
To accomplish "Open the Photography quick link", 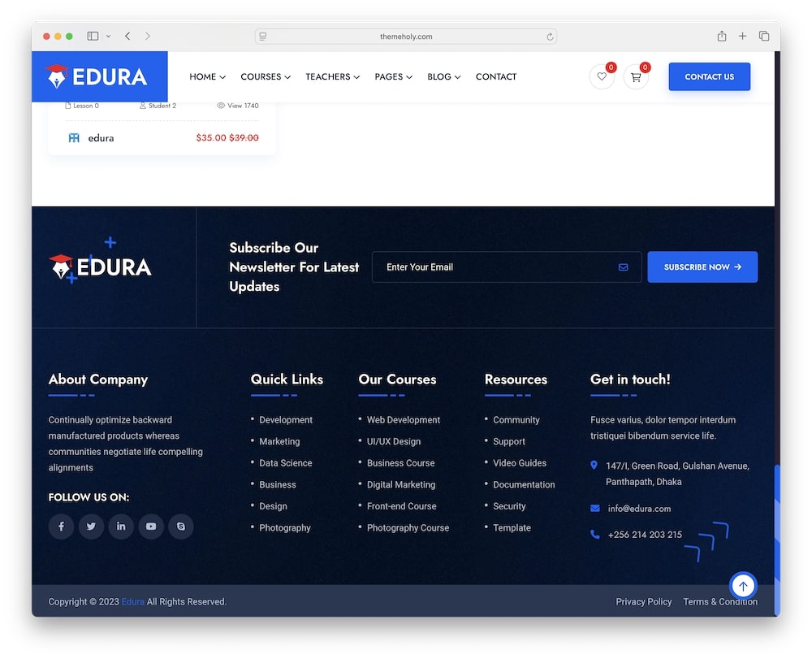I will coord(285,528).
